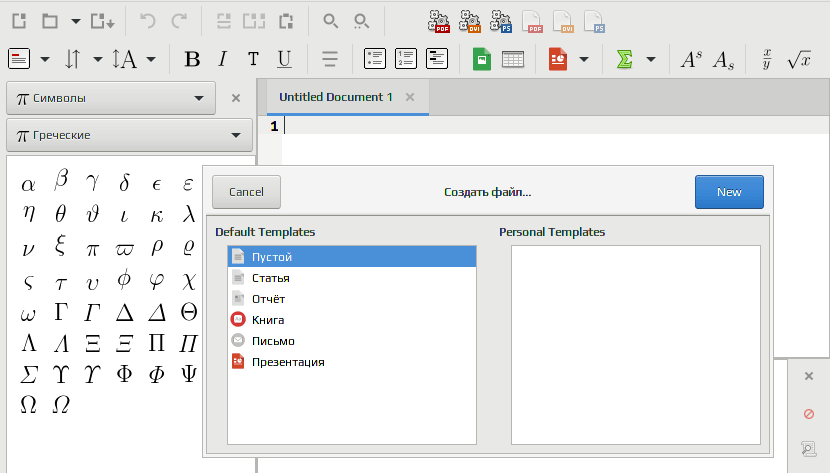This screenshot has width=830, height=473.
Task: Close the bottom panel with X icon
Action: coord(809,376)
